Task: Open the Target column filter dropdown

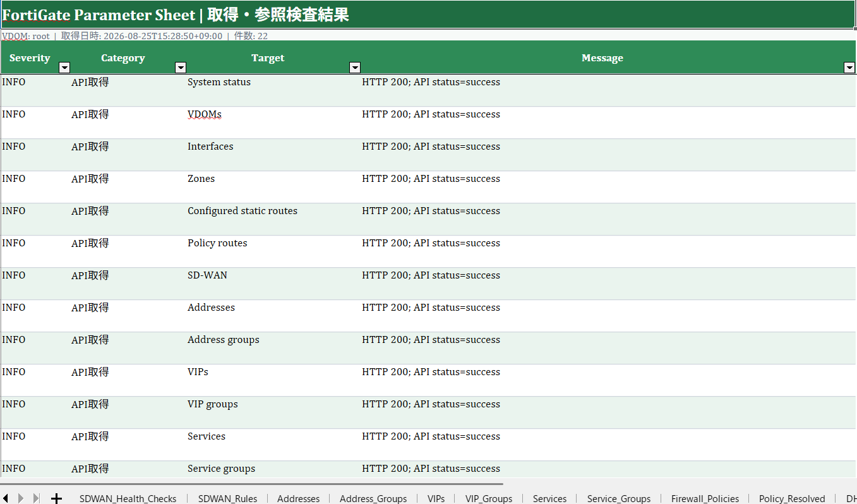Action: [x=355, y=68]
